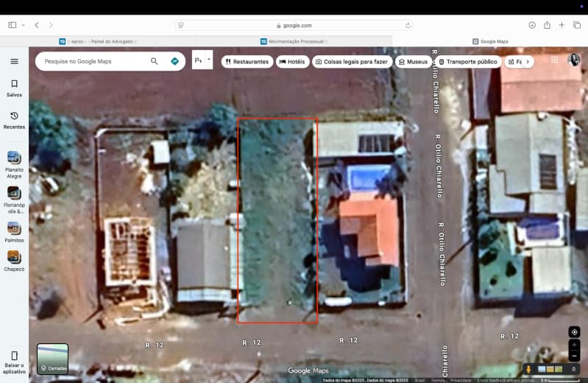Screen dimensions: 588x383
Task: Center map on your location
Action: (x=574, y=332)
